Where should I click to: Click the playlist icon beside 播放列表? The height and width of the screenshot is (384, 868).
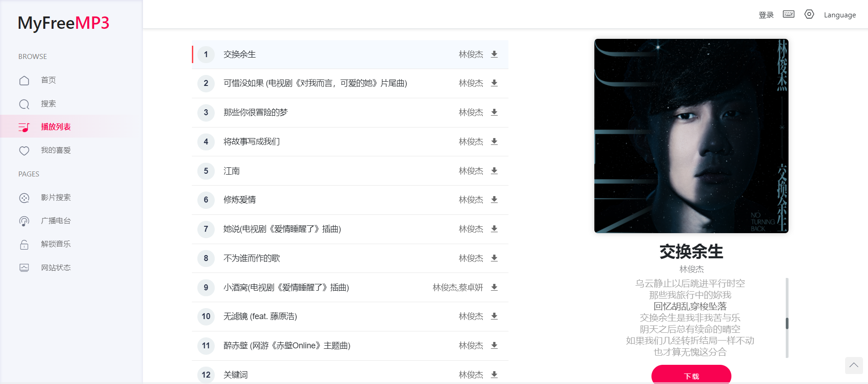(x=24, y=127)
